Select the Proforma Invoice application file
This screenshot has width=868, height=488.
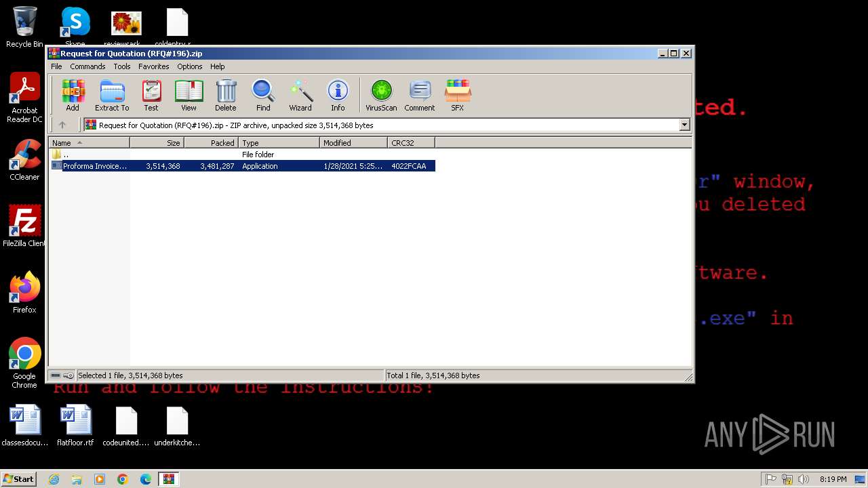[242, 166]
